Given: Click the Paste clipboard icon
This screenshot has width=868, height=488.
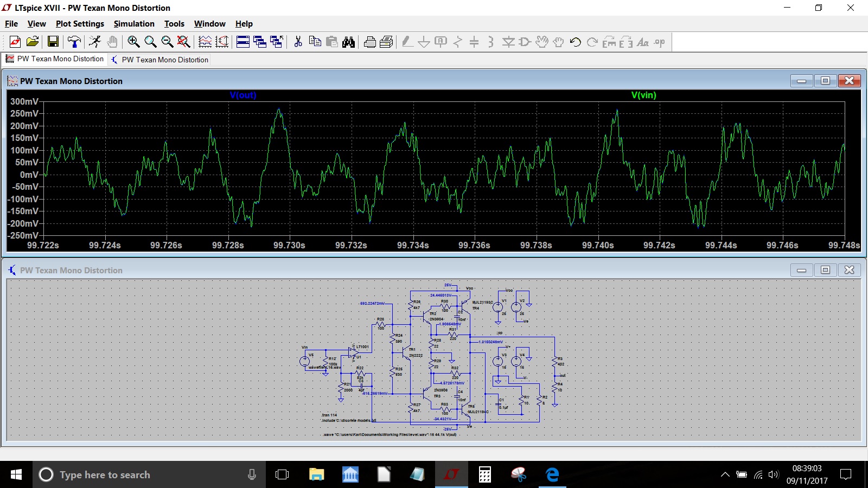Looking at the screenshot, I should [x=332, y=42].
